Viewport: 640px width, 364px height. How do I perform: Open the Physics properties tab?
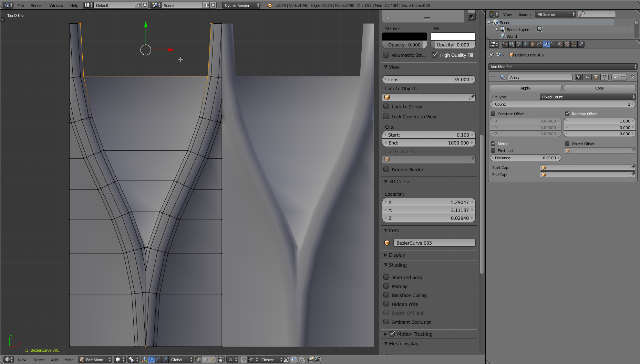(x=581, y=44)
